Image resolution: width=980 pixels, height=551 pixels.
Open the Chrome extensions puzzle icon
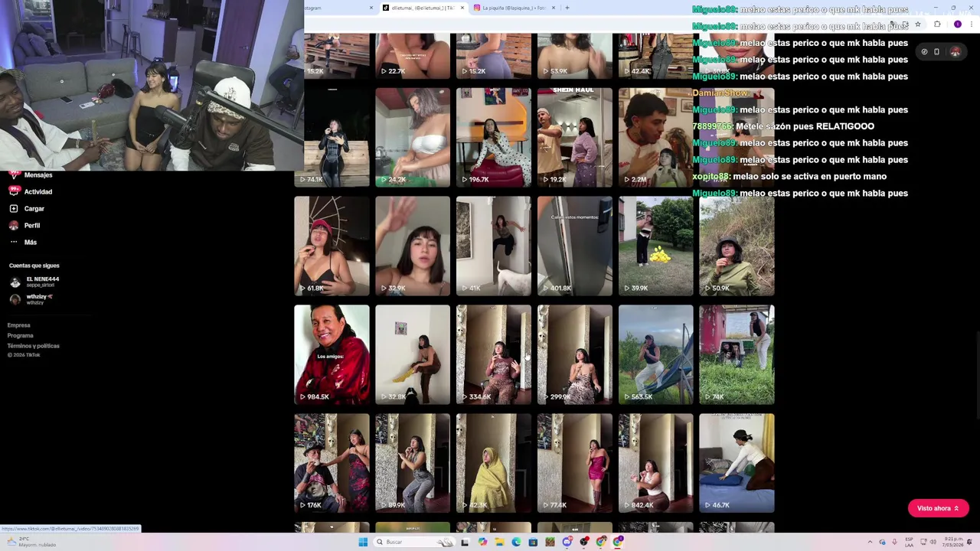pos(937,24)
